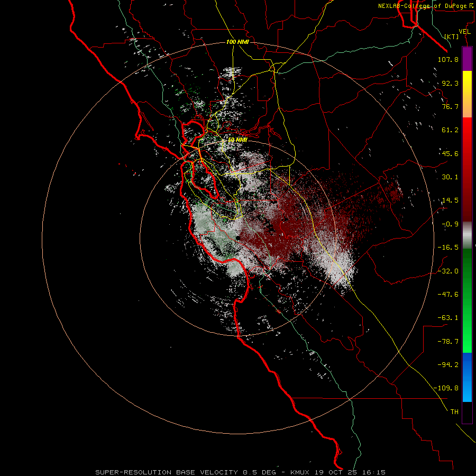Screen dimensions: 476x476
Task: Click the TH label below the scale
Action: point(454,412)
